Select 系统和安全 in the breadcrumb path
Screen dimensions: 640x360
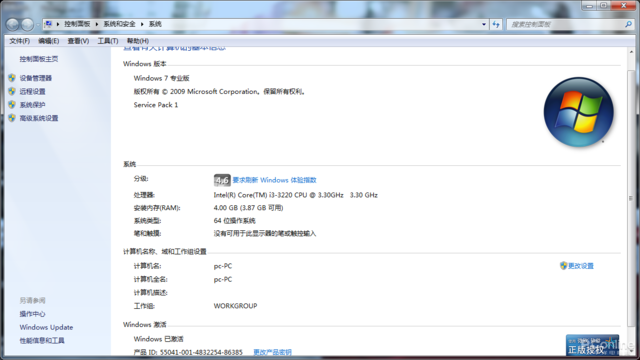point(119,24)
